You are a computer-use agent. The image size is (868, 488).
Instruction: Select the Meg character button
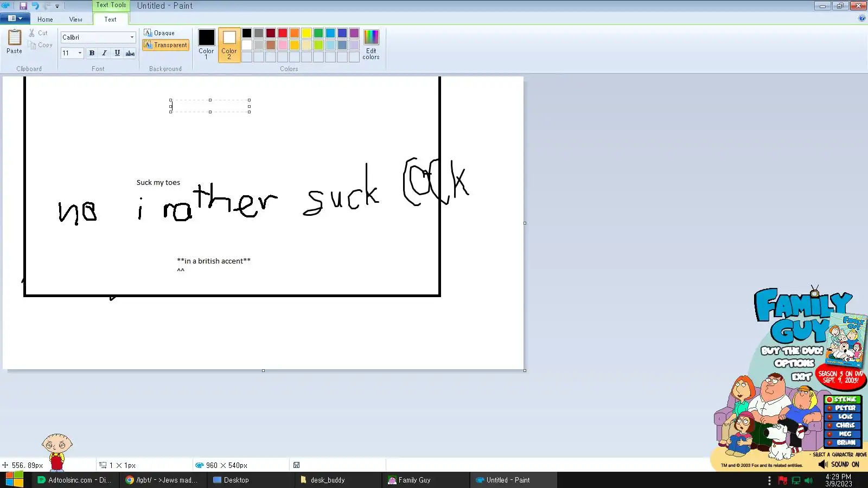tap(843, 434)
